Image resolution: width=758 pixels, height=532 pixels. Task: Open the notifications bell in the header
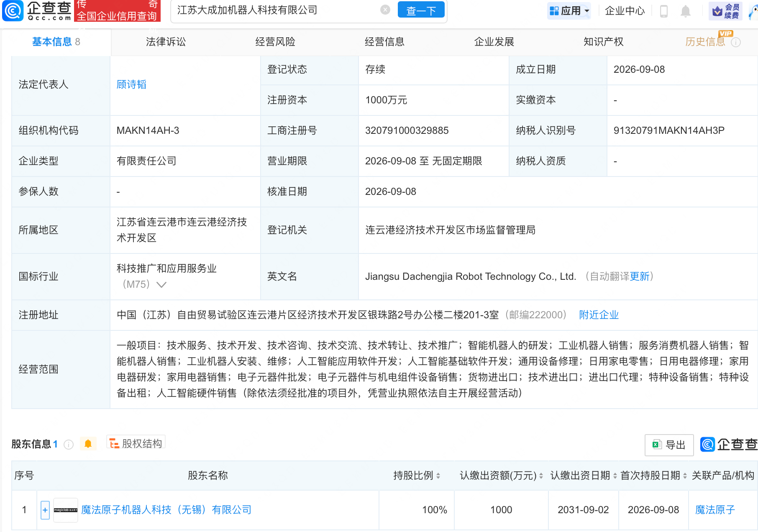[685, 11]
